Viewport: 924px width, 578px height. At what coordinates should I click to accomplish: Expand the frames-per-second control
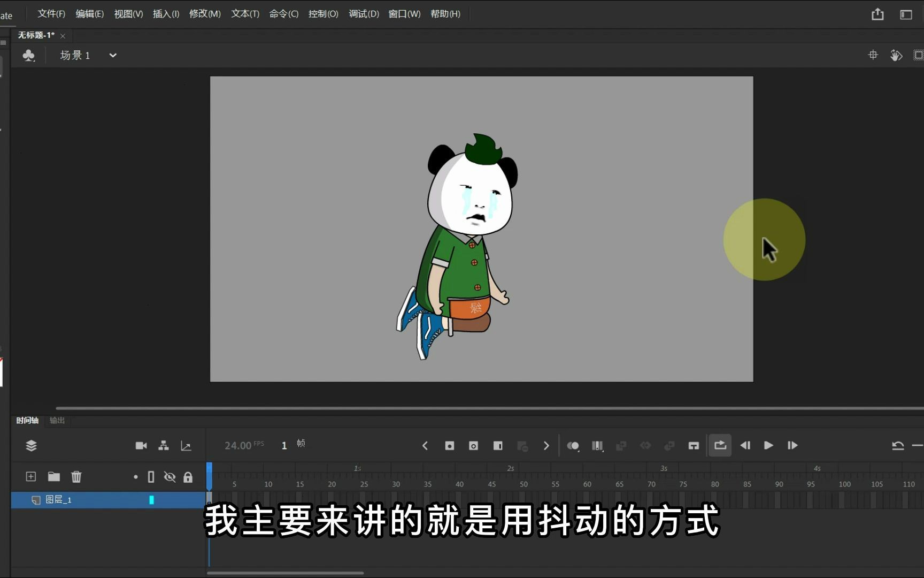(x=243, y=445)
